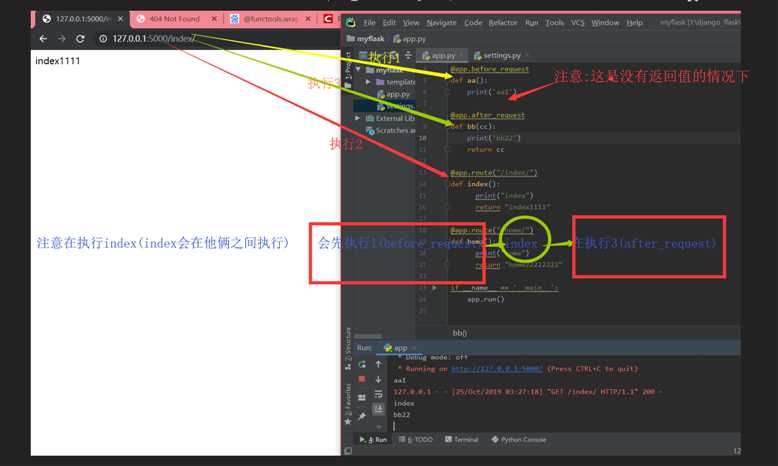Click the tool window quick-access icon bottom-left

(x=348, y=451)
